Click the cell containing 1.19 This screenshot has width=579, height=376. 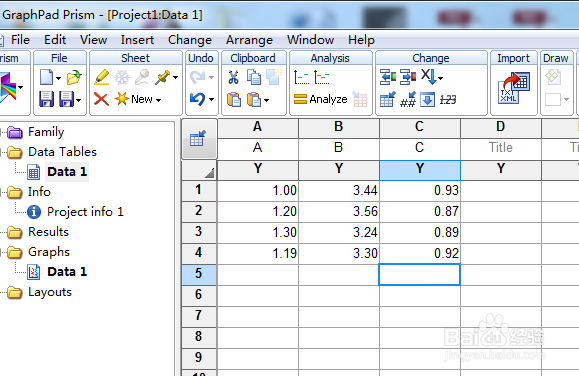click(x=258, y=253)
